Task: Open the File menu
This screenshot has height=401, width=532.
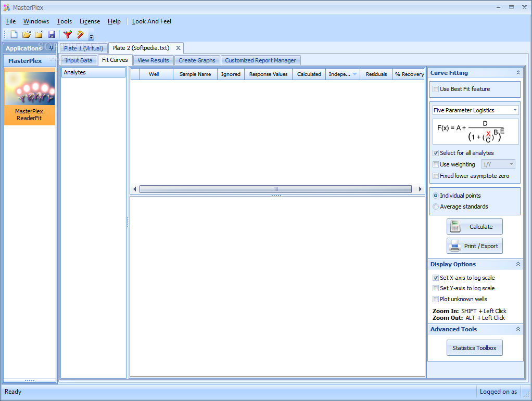Action: tap(11, 21)
